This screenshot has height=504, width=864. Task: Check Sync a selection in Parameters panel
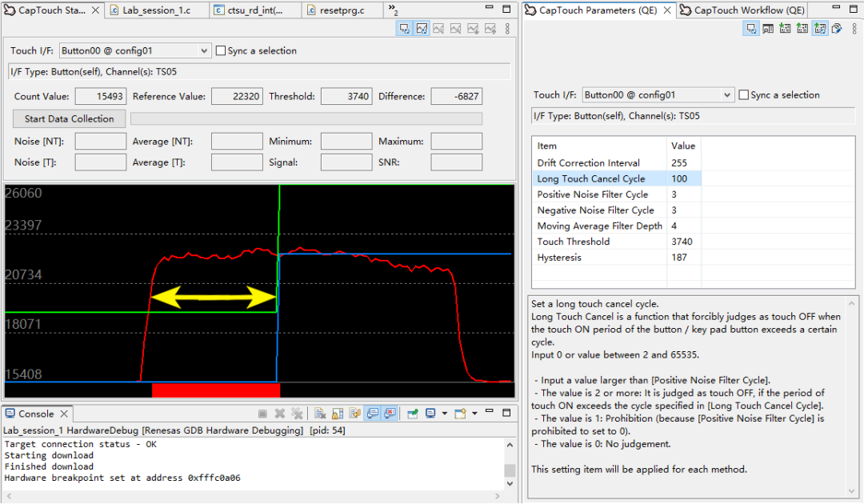pyautogui.click(x=744, y=95)
